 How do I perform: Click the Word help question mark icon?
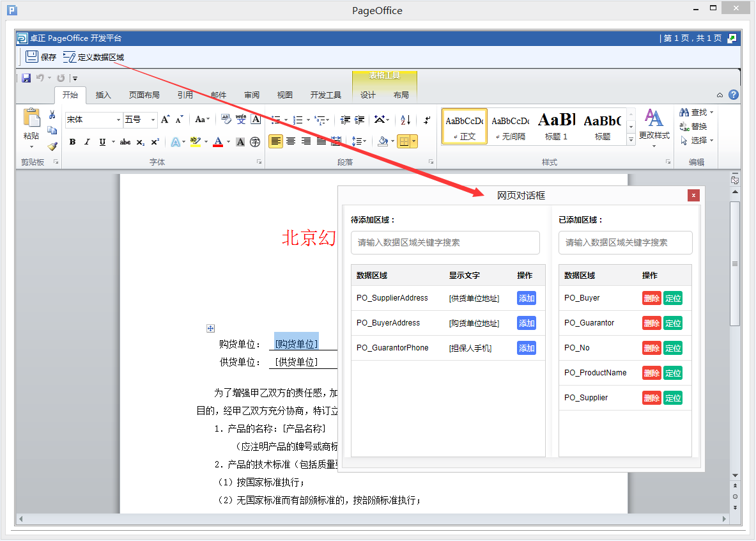pos(734,95)
